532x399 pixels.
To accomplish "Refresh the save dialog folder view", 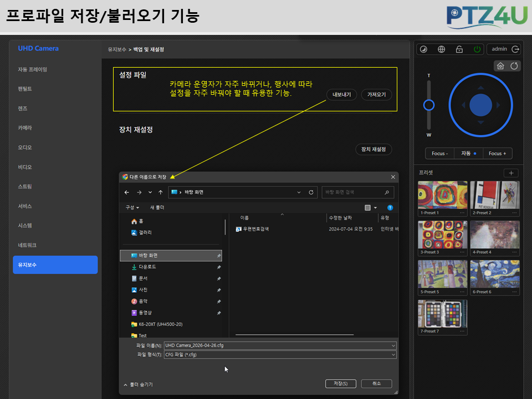I will [311, 192].
